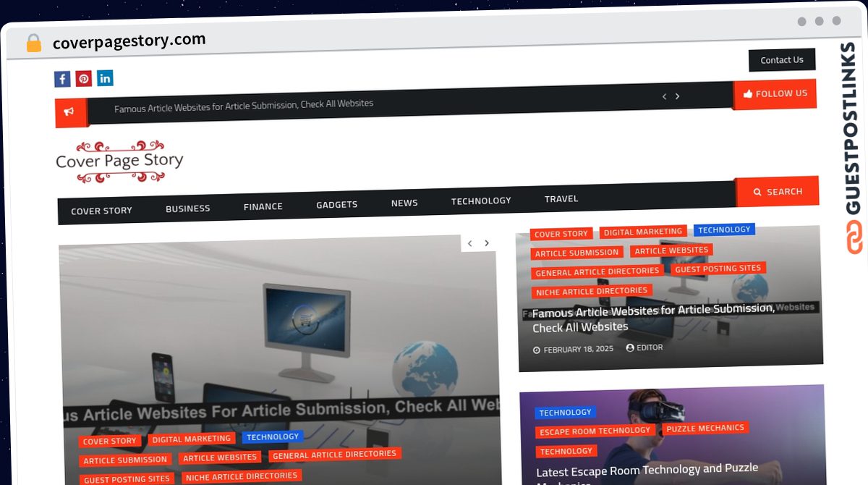The image size is (868, 485).
Task: Go to previous slide in main slider
Action: pyautogui.click(x=469, y=243)
